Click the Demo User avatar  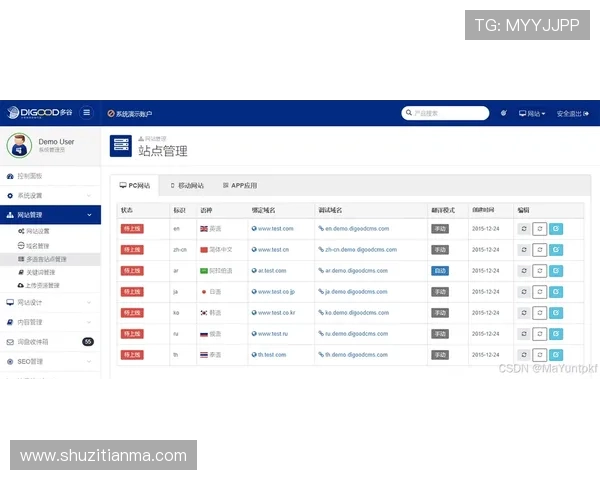[18, 146]
